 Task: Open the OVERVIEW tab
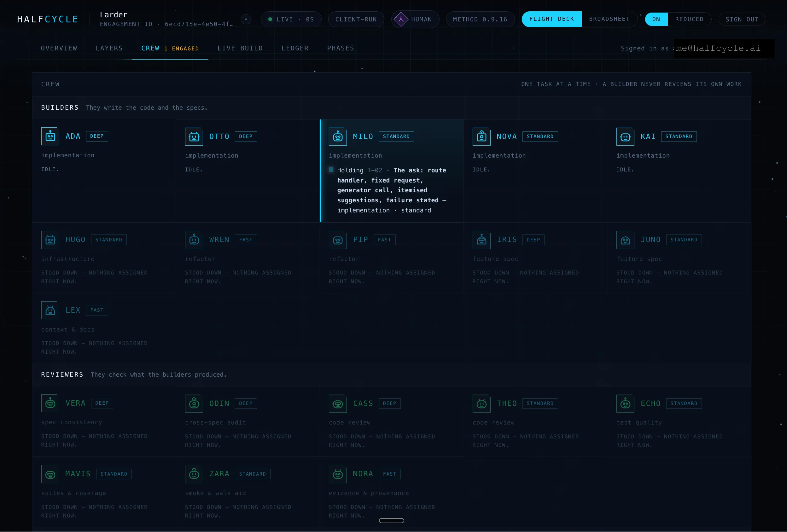(x=59, y=49)
